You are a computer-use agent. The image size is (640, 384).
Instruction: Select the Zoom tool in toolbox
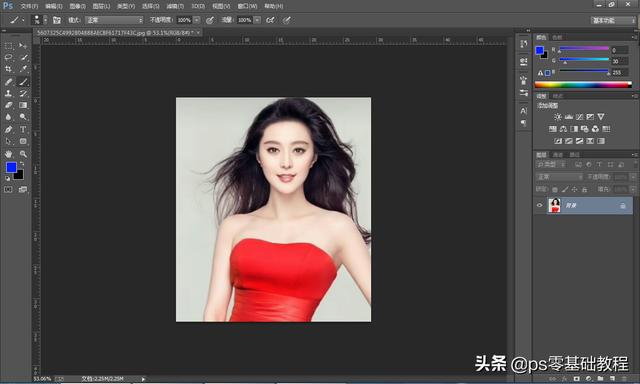[23, 154]
